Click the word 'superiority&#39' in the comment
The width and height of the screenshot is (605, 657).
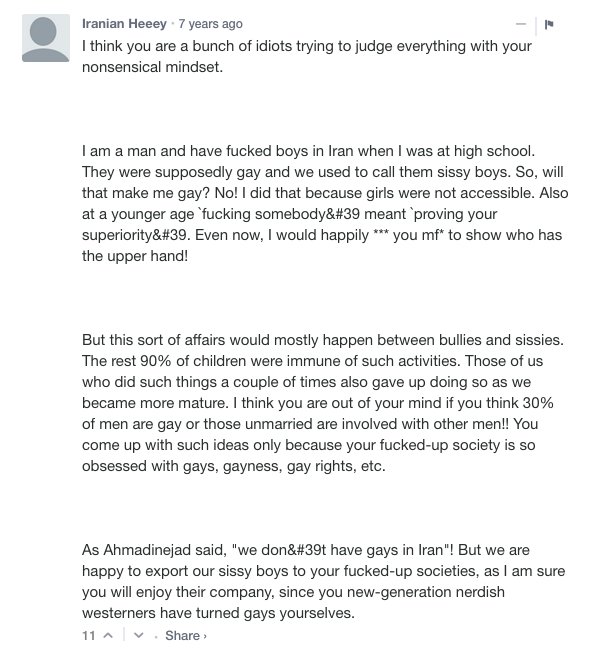(x=136, y=235)
